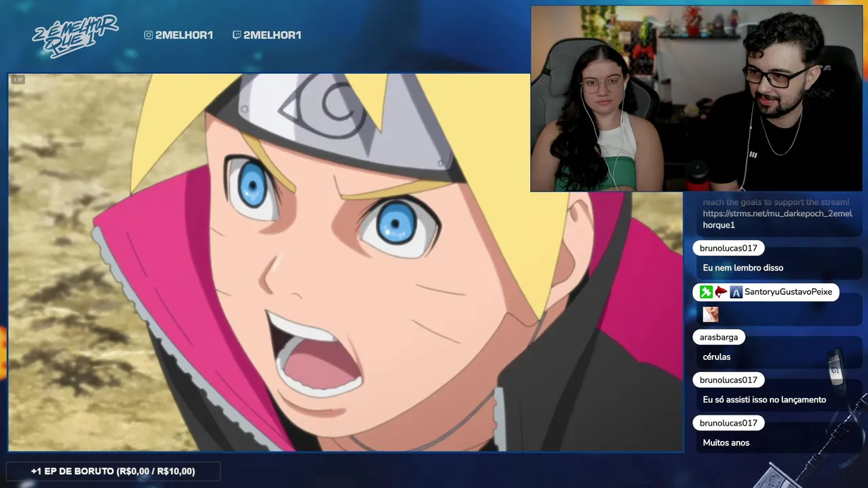Click the red fish badge beside SantoryuGustavoPeixe
The height and width of the screenshot is (488, 868).
(x=721, y=292)
